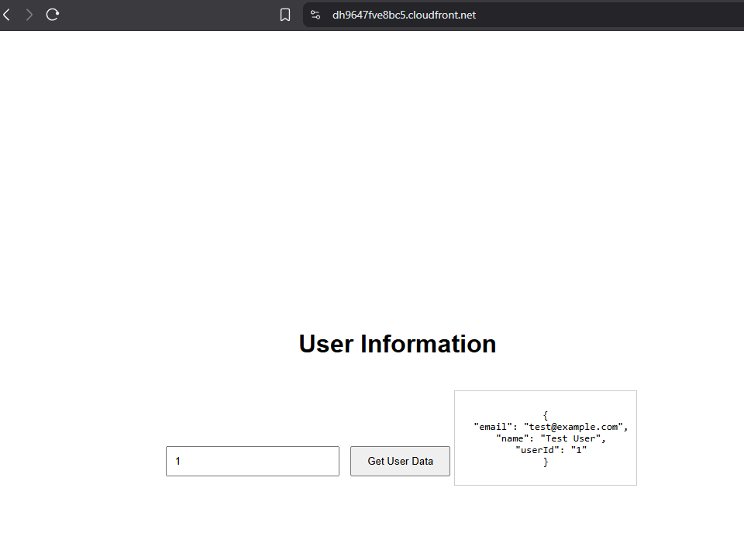Click the word "Information" in the heading
The image size is (744, 560).
(429, 344)
